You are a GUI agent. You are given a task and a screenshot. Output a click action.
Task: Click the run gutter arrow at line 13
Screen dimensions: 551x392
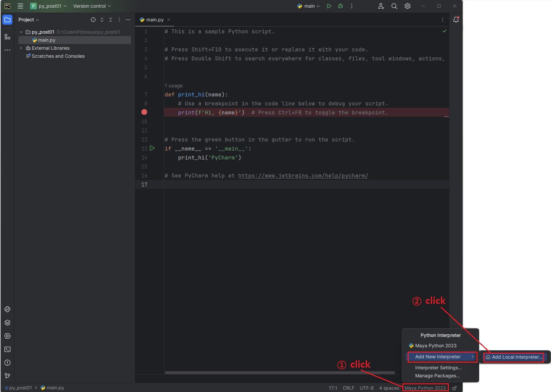152,148
